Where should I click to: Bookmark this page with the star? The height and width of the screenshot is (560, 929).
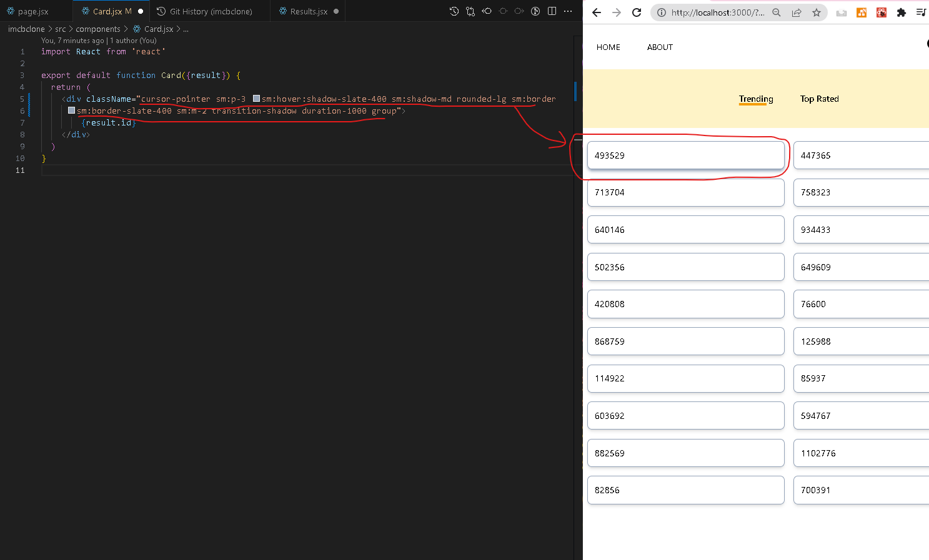click(817, 12)
